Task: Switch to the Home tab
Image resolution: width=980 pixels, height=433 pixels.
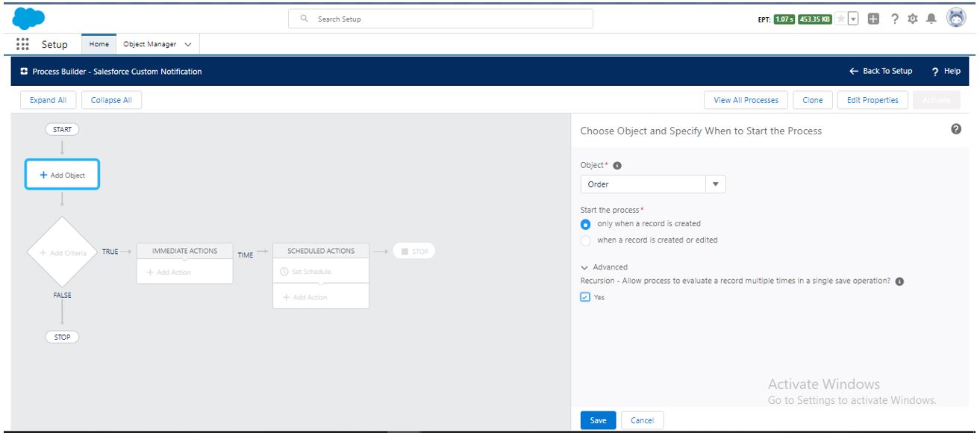Action: 99,44
